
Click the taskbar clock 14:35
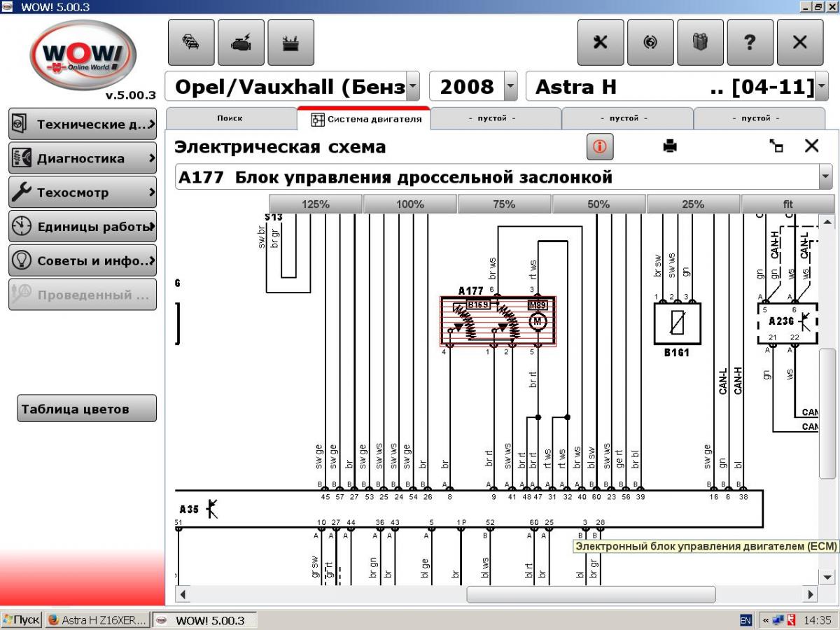818,620
